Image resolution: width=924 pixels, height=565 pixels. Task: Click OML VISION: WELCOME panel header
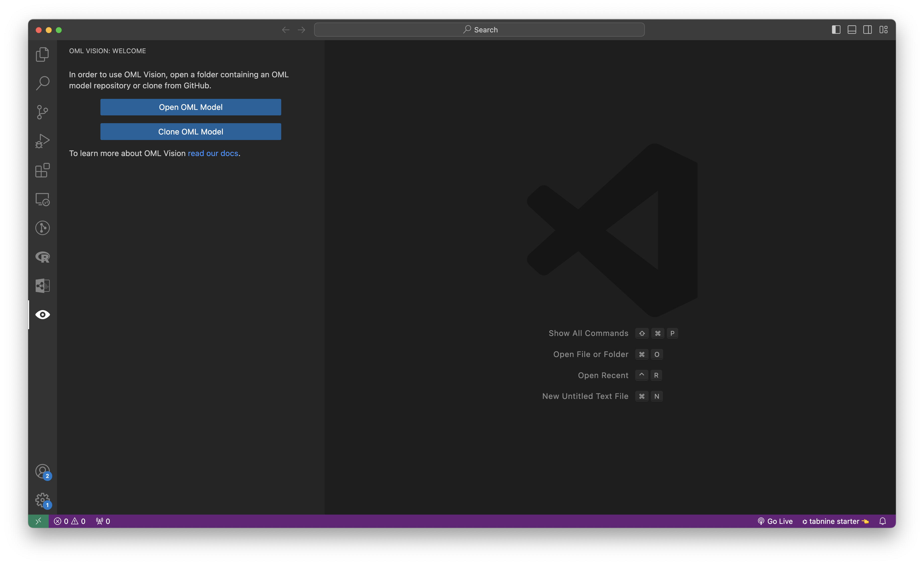[107, 51]
